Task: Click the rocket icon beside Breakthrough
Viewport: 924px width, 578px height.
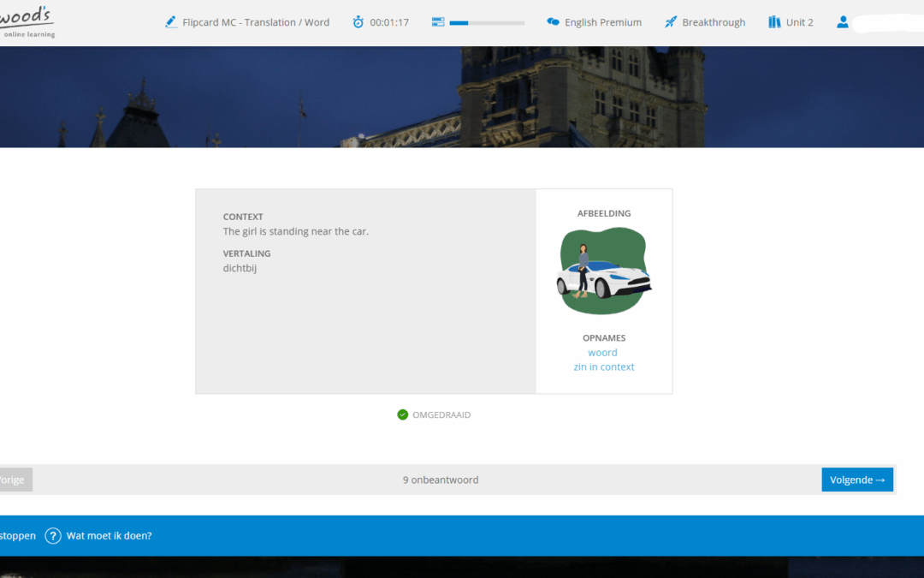Action: pyautogui.click(x=671, y=22)
